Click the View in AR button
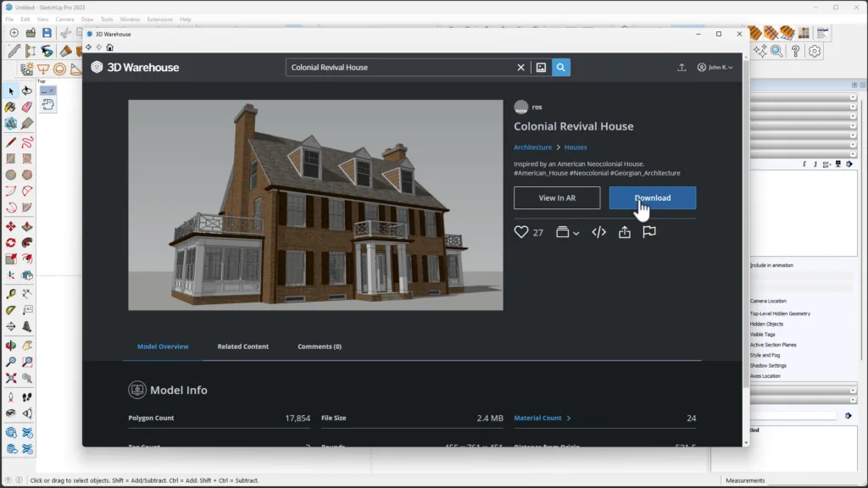Screen dimensions: 868x488 tap(557, 198)
